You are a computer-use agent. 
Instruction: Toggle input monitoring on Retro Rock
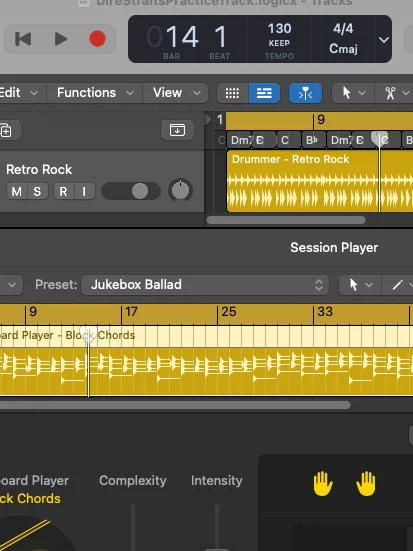click(84, 192)
